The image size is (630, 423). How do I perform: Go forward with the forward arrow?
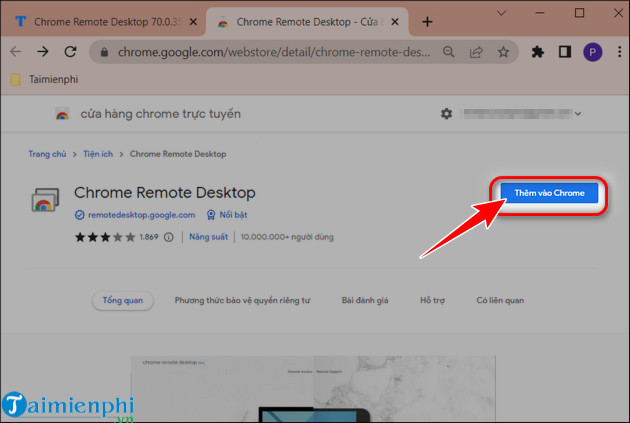click(43, 51)
